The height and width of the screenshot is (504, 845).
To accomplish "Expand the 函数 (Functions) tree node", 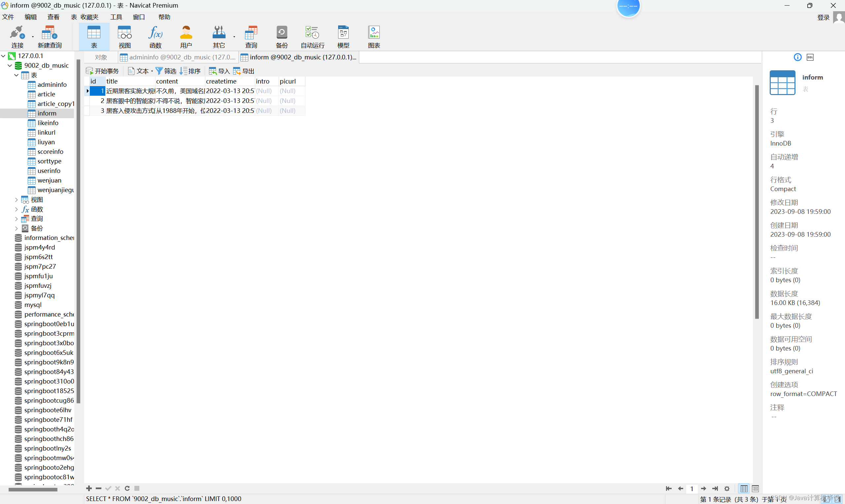I will click(16, 209).
